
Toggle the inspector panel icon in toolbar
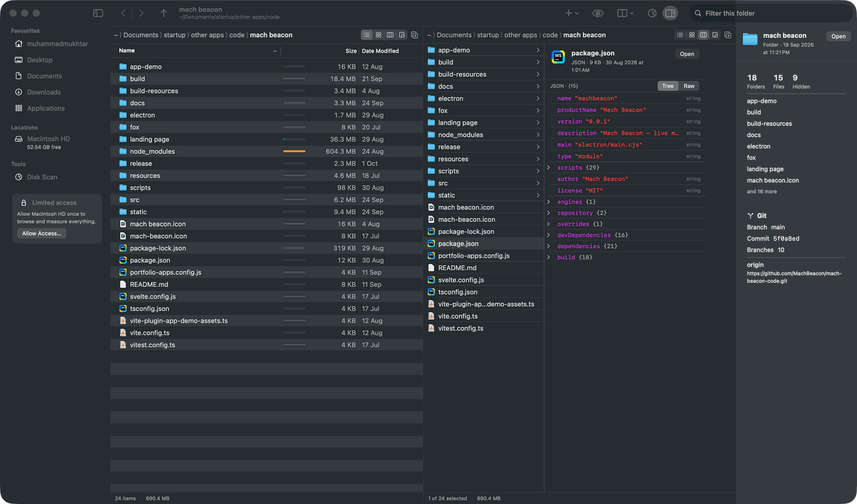670,13
